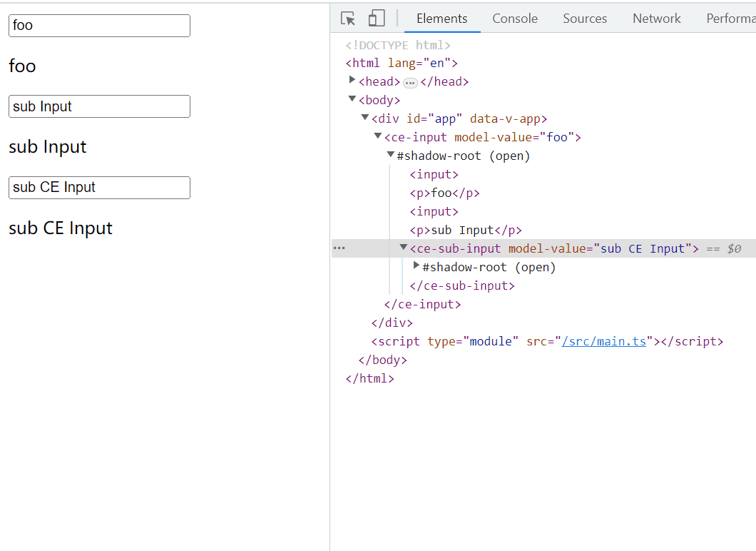Expand the ce-sub-input shadow-root node
This screenshot has width=756, height=551.
point(416,266)
